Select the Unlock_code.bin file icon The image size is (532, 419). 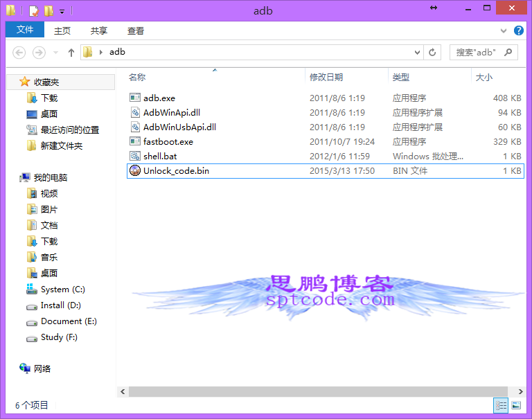pyautogui.click(x=135, y=171)
